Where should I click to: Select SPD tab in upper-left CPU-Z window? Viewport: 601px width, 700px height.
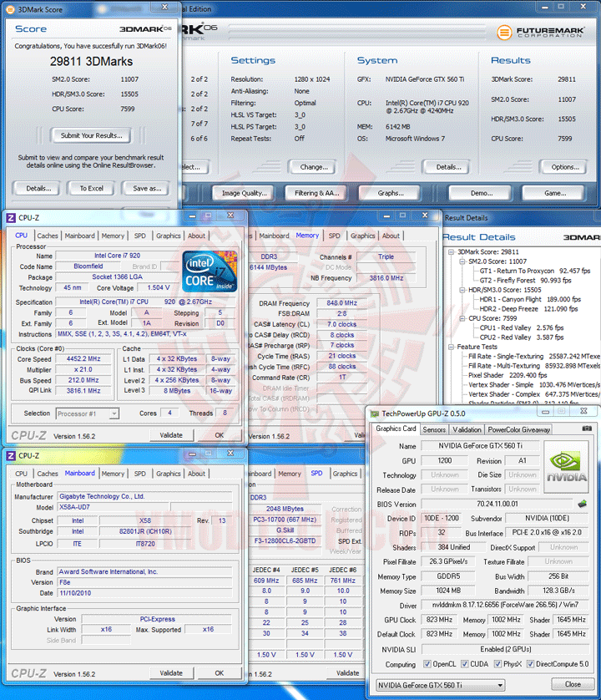click(x=139, y=236)
